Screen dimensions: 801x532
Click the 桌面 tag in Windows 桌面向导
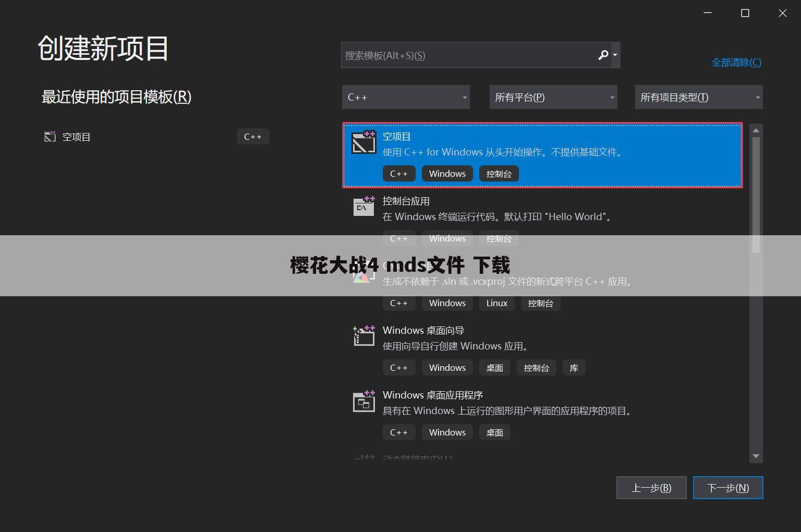coord(495,368)
